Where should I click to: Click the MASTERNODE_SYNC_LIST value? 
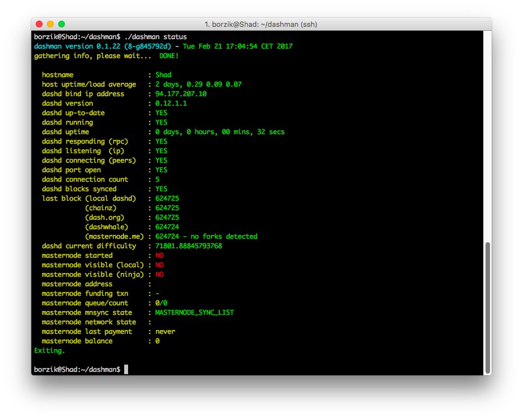coord(195,313)
